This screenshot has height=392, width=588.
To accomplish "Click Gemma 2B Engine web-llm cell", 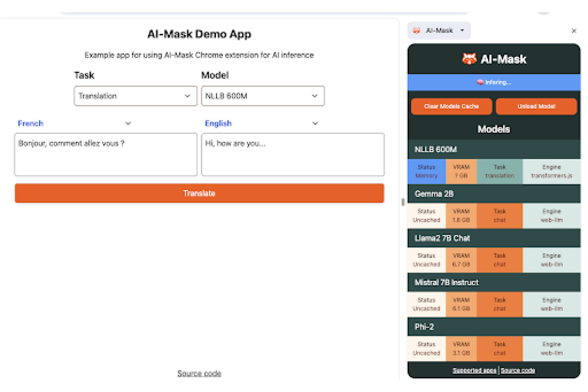I will (x=552, y=216).
